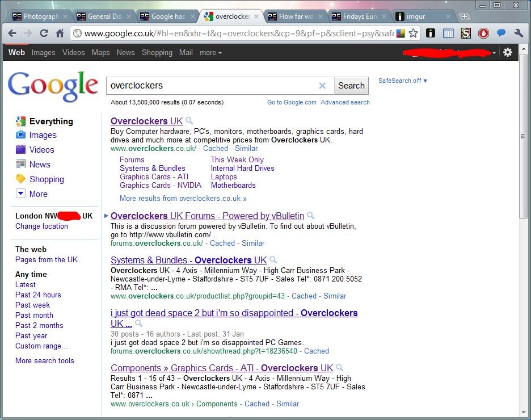531x420 pixels.
Task: Click the scrollbar down arrow
Action: (x=524, y=413)
